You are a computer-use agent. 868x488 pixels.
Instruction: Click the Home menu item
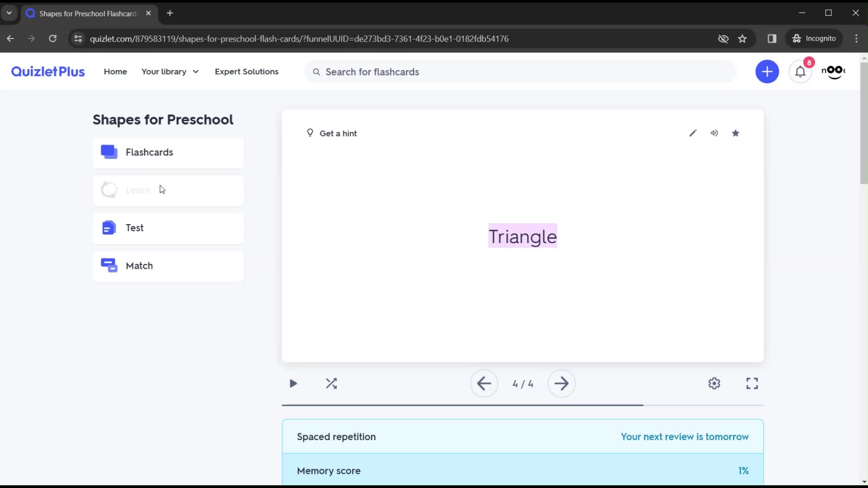(116, 71)
